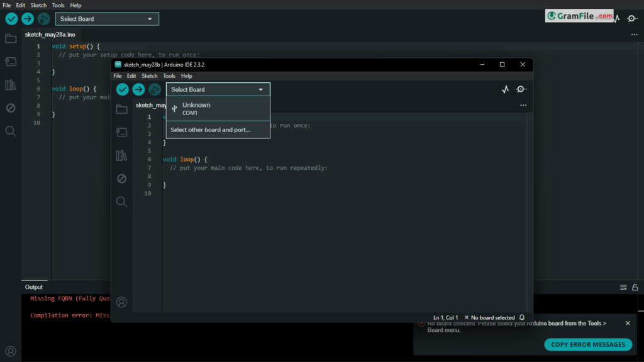This screenshot has width=644, height=362.
Task: Open Serial Plotter in front sketch_may28b window
Action: click(x=505, y=89)
